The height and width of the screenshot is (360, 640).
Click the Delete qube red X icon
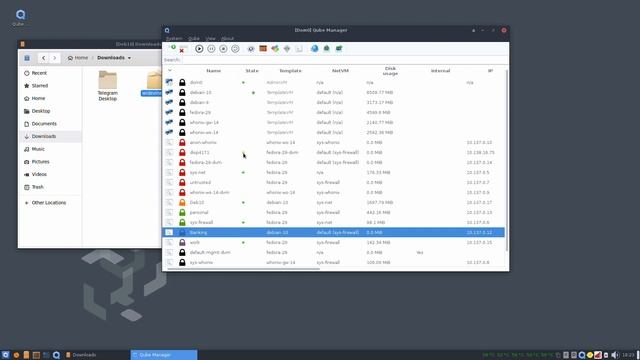tap(182, 50)
